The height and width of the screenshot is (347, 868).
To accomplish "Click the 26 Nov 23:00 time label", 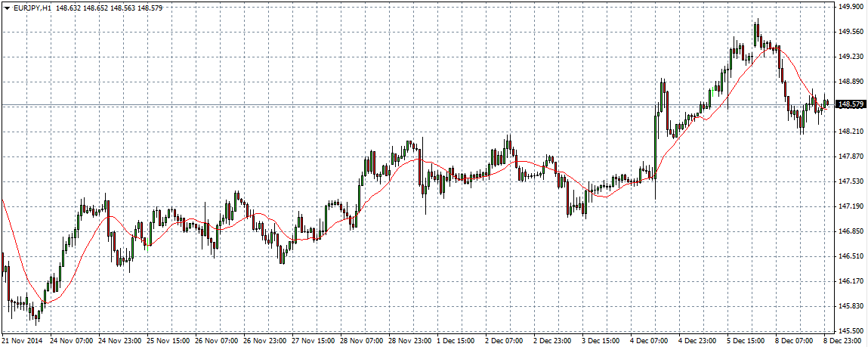I will click(x=266, y=339).
